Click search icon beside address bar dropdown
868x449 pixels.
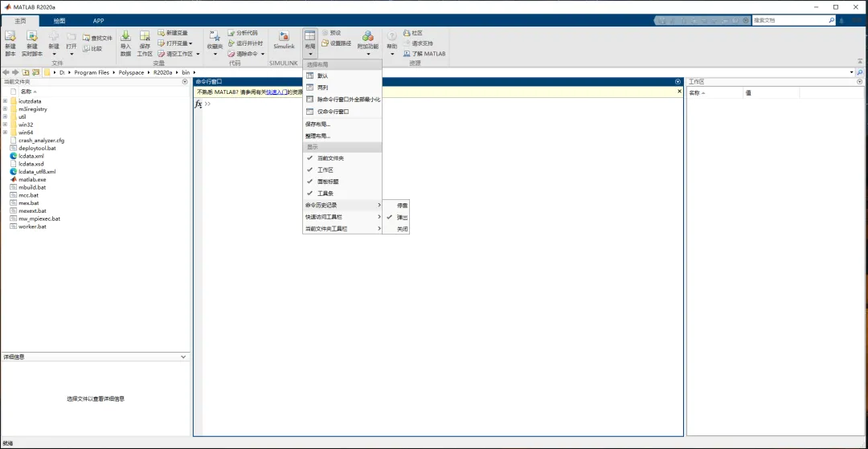860,72
